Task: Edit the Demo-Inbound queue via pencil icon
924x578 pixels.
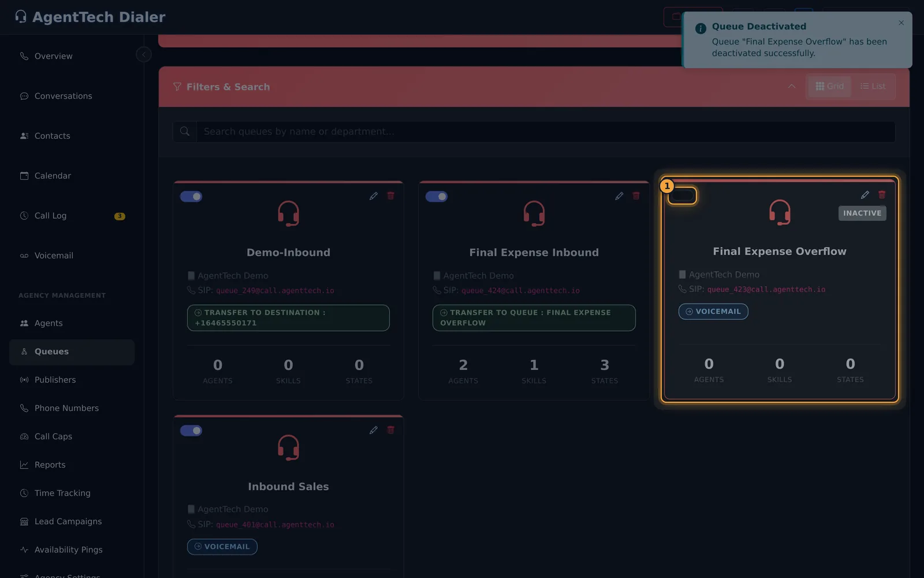Action: click(x=374, y=197)
